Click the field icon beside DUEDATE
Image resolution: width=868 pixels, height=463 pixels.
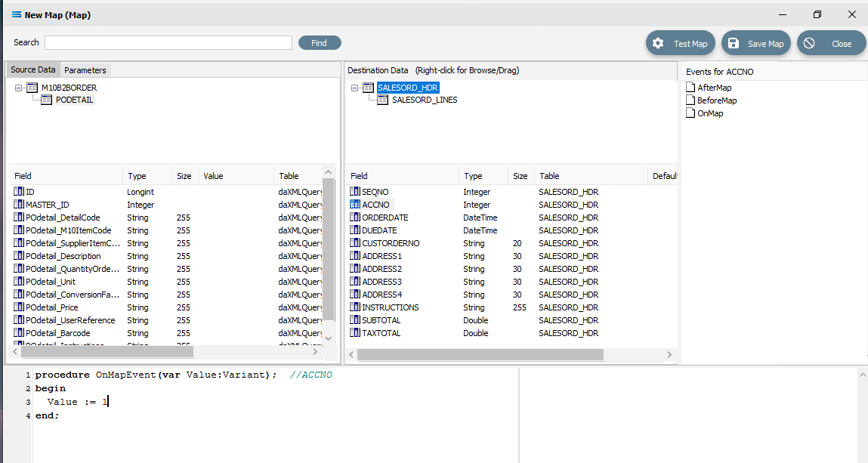[x=355, y=230]
